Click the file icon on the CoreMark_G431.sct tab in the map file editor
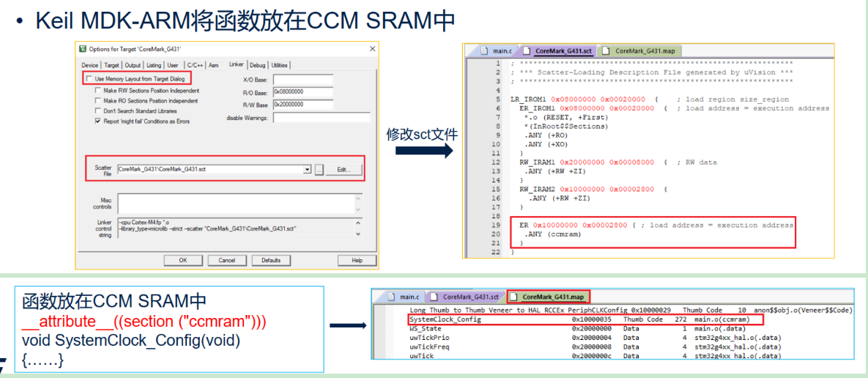Viewport: 868px width, 378px height. 434,296
